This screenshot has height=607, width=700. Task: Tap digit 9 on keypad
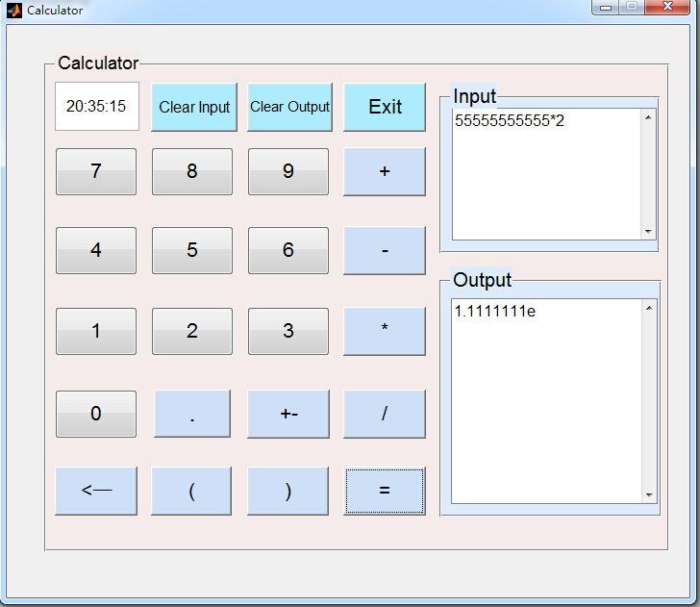(288, 171)
